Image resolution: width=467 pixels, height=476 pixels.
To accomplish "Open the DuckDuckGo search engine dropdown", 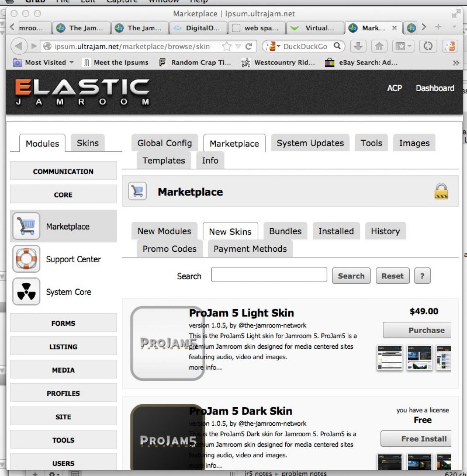I will click(x=272, y=46).
